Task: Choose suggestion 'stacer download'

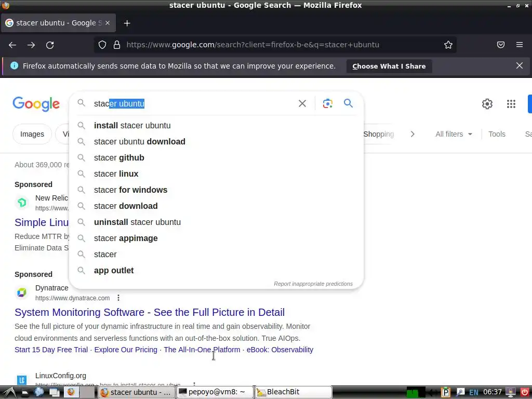Action: pyautogui.click(x=216, y=206)
